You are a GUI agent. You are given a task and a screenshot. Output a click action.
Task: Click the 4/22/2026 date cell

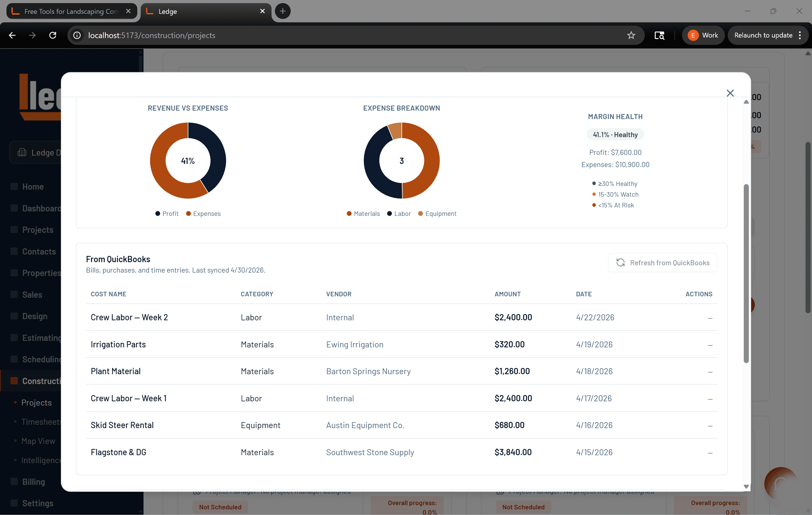click(595, 317)
